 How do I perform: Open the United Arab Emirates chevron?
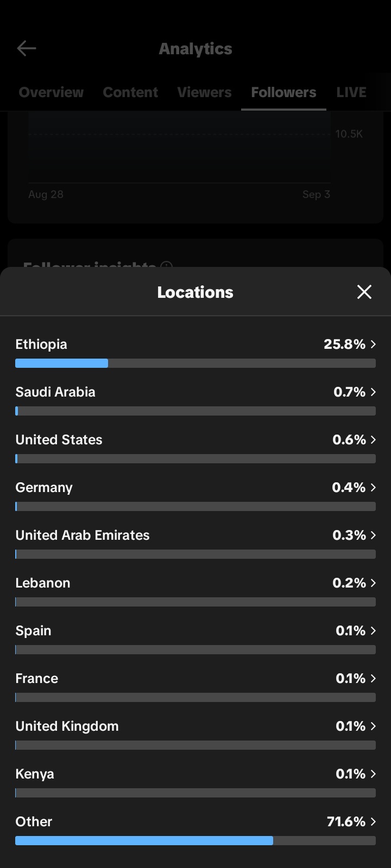373,535
